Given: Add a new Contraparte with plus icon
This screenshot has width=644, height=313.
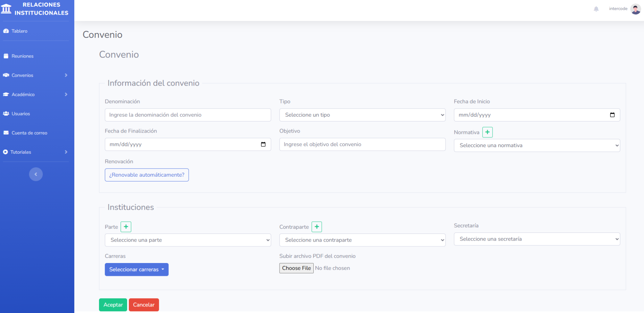Looking at the screenshot, I should [x=316, y=227].
